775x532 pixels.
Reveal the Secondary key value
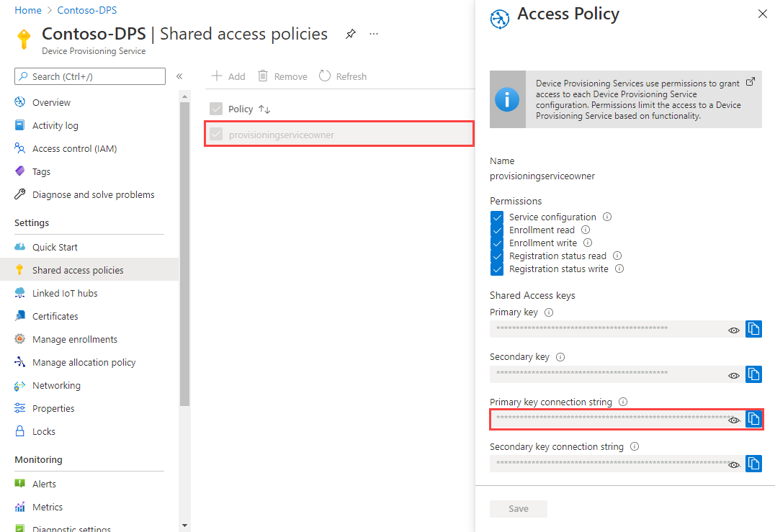(734, 375)
